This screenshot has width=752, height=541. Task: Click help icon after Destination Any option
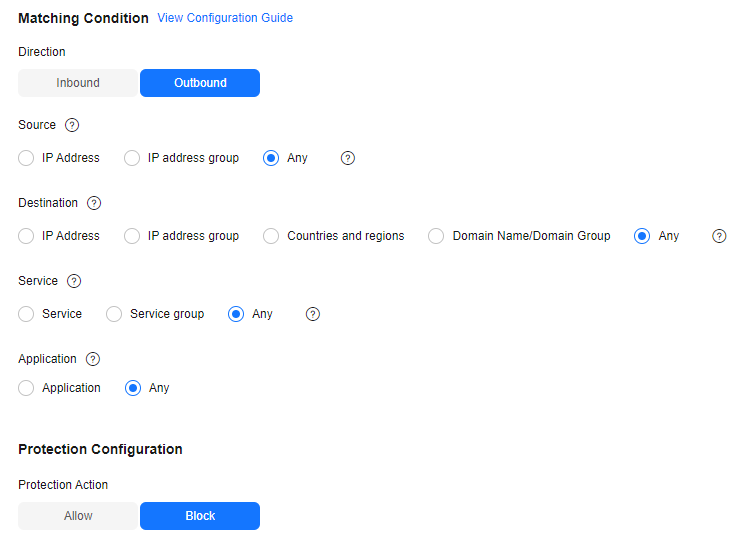pos(719,236)
